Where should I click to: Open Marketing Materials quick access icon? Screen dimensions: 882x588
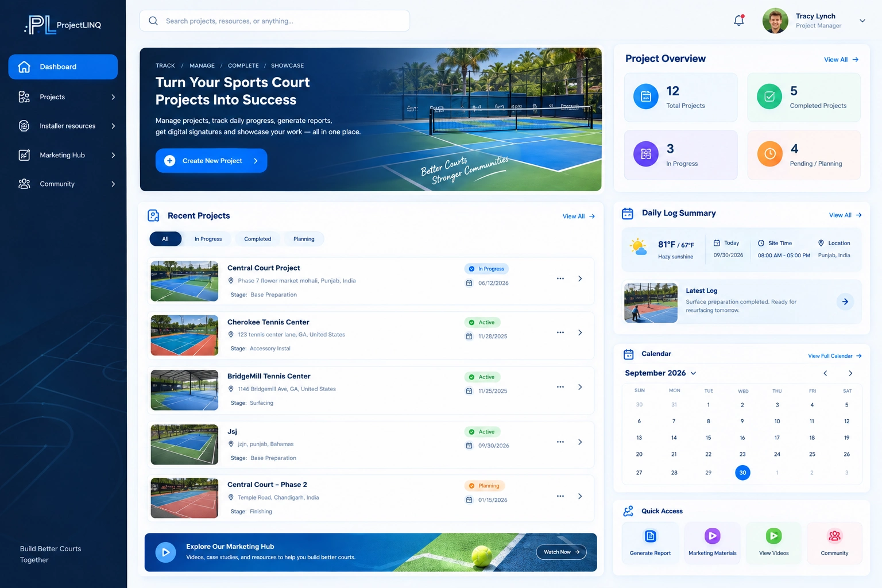pos(712,536)
